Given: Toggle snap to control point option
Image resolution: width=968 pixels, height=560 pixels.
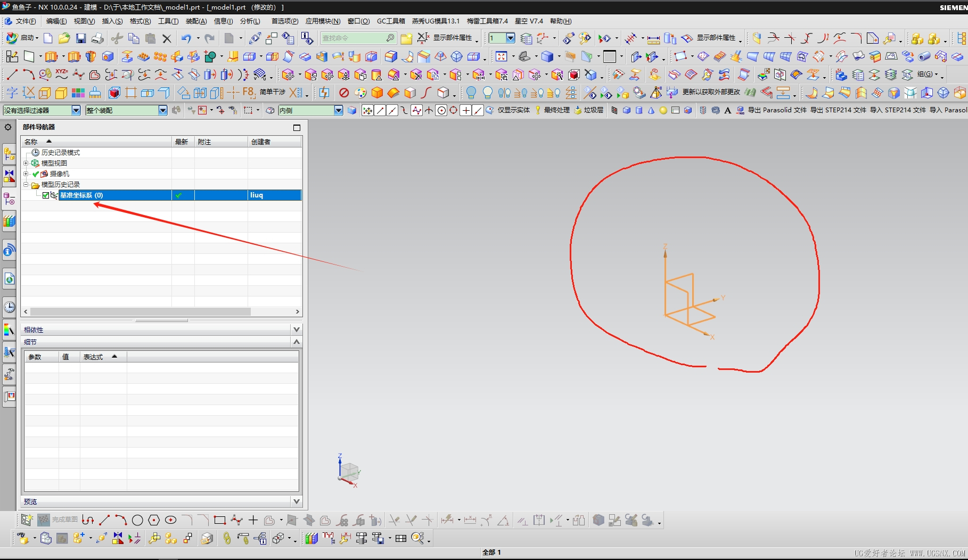Looking at the screenshot, I should click(x=405, y=110).
